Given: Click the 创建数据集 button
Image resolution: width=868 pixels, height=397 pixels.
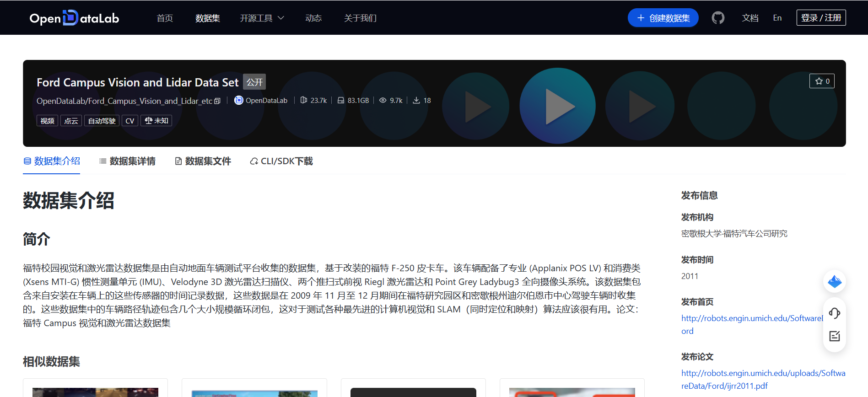Looking at the screenshot, I should pyautogui.click(x=663, y=18).
